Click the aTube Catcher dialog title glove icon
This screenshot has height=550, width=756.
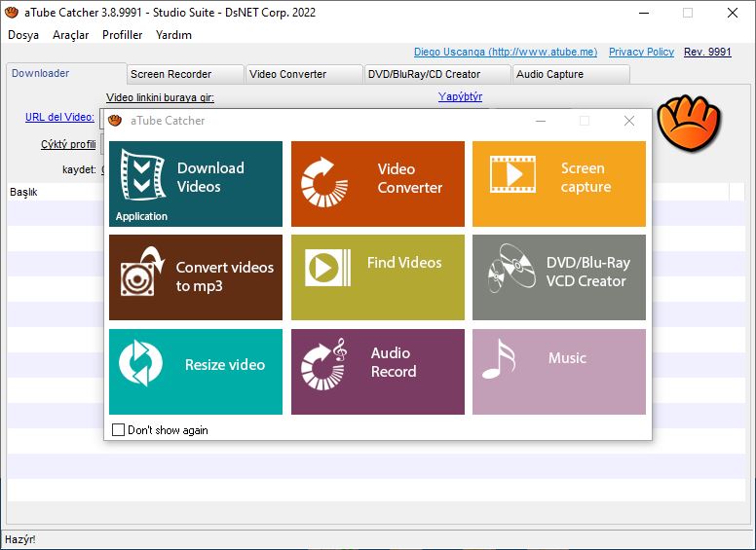(115, 121)
